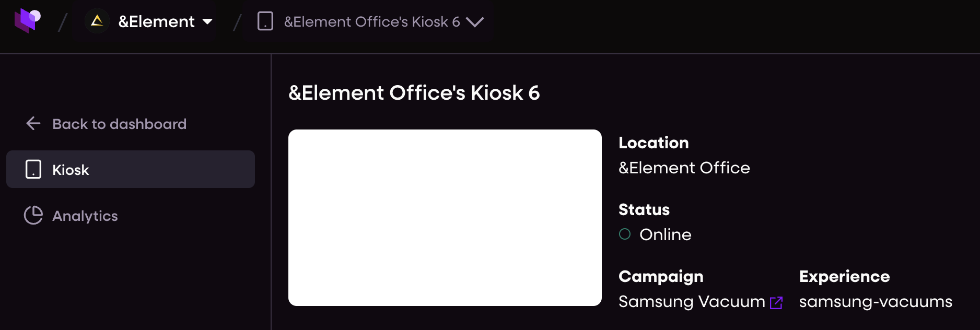Click the Analytics pie chart icon
The image size is (980, 330).
pos(33,215)
